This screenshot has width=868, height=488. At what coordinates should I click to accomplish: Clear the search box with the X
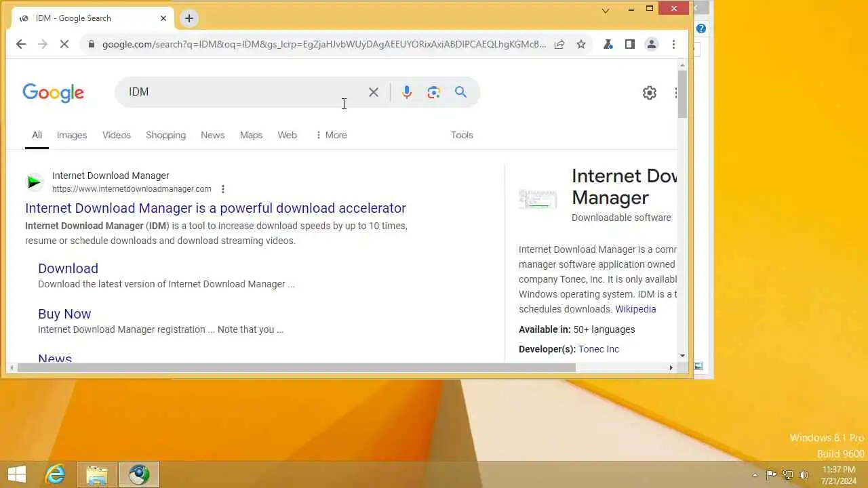pos(374,92)
